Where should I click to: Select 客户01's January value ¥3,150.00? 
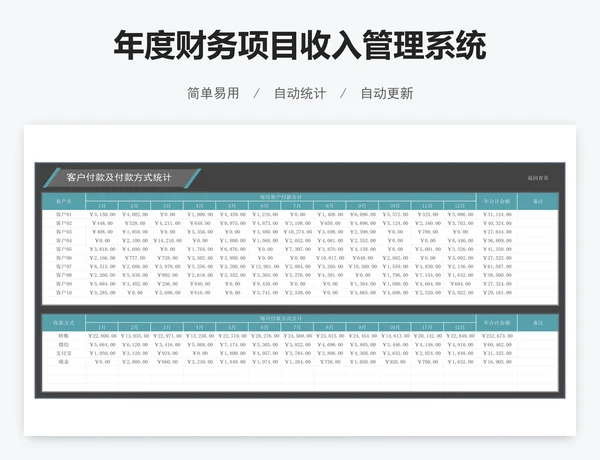[x=102, y=214]
